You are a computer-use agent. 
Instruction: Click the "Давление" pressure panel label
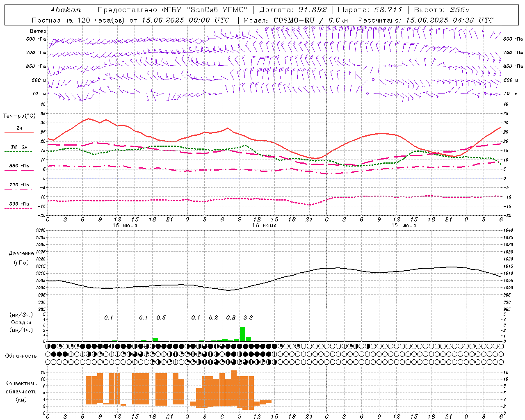click(21, 253)
